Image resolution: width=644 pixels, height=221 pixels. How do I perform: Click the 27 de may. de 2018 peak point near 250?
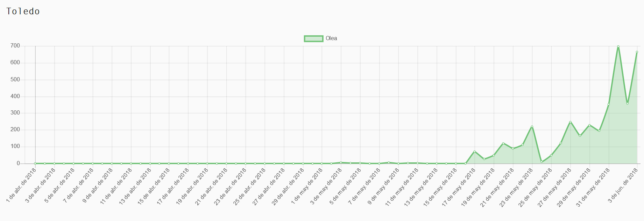[570, 122]
